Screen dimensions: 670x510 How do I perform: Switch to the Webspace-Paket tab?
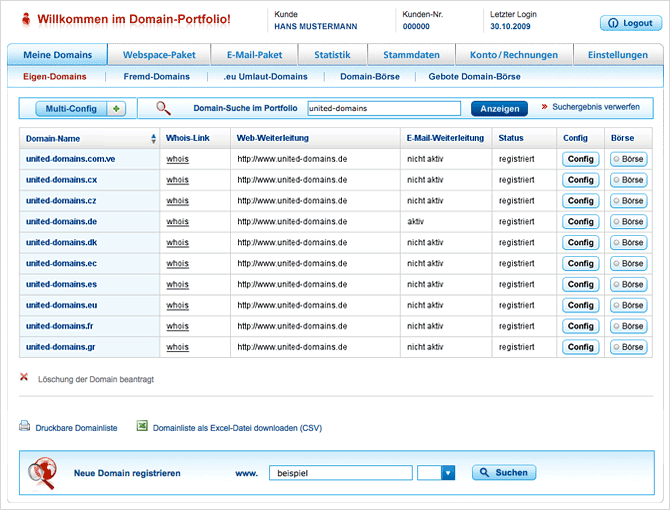click(x=159, y=55)
